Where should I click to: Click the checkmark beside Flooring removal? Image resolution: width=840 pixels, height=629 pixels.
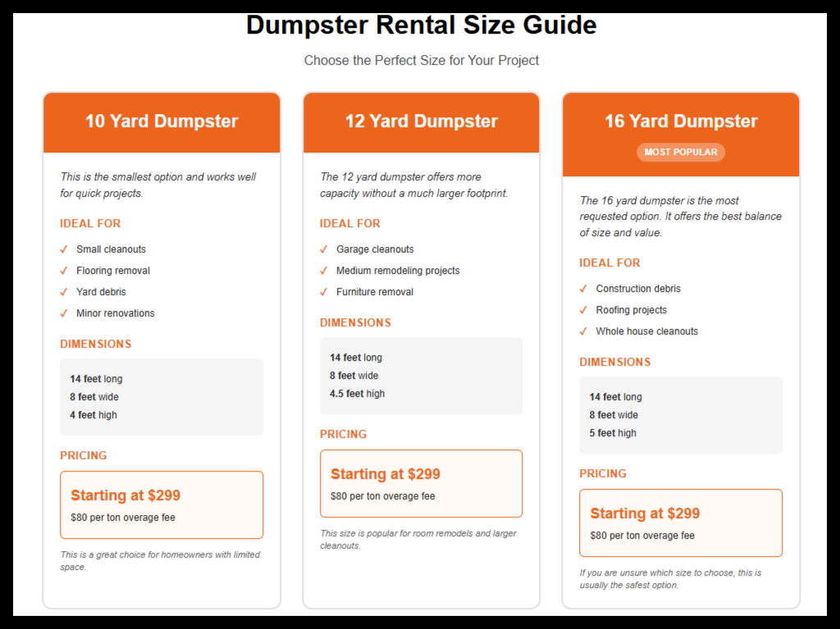tap(65, 271)
